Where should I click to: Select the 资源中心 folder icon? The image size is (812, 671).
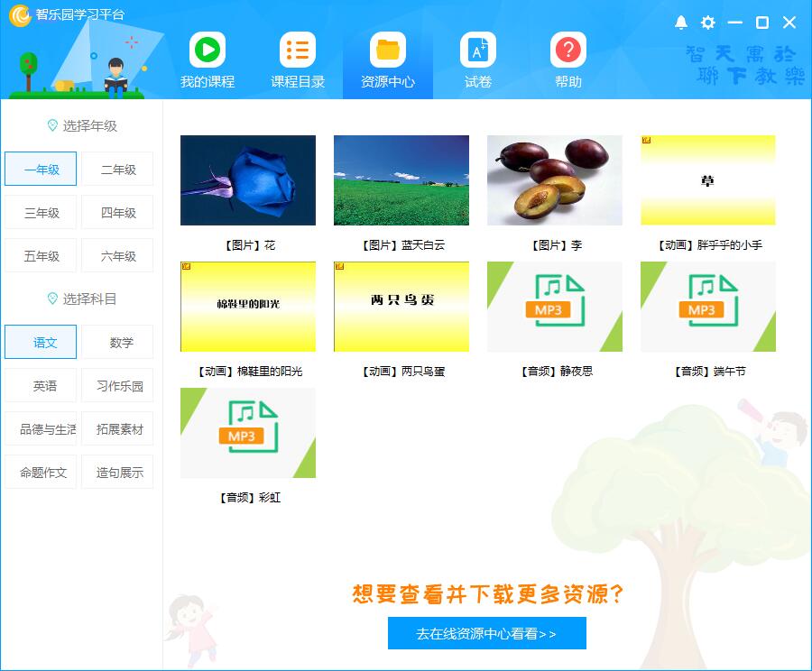(387, 50)
